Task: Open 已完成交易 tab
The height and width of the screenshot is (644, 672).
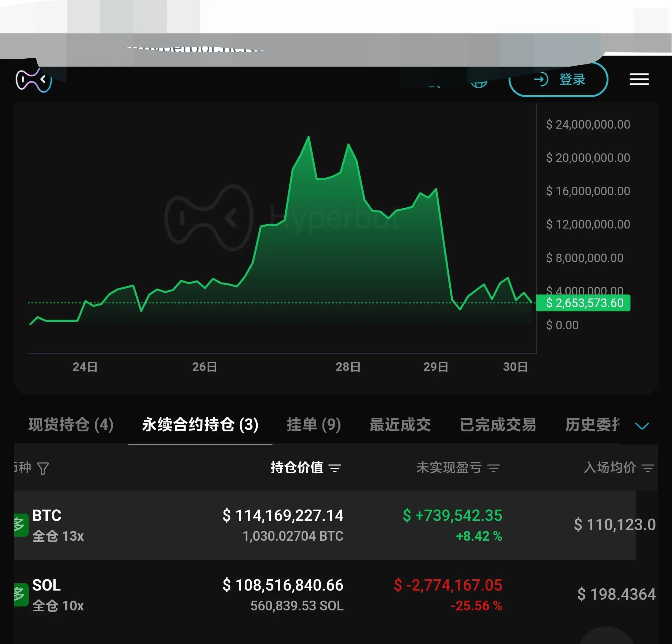Action: click(x=498, y=425)
